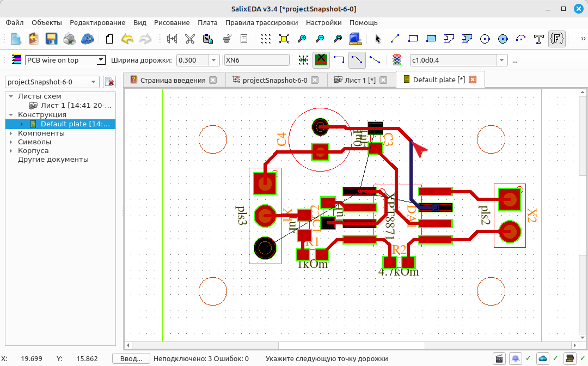Open the c1.0d0.4 via type dropdown
Screen dimensions: 588x366
(502, 60)
